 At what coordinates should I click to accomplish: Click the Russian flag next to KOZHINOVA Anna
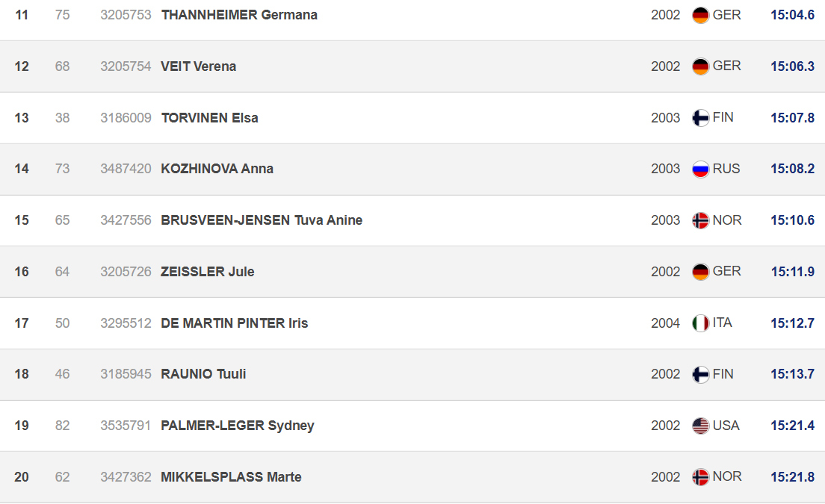pyautogui.click(x=700, y=169)
